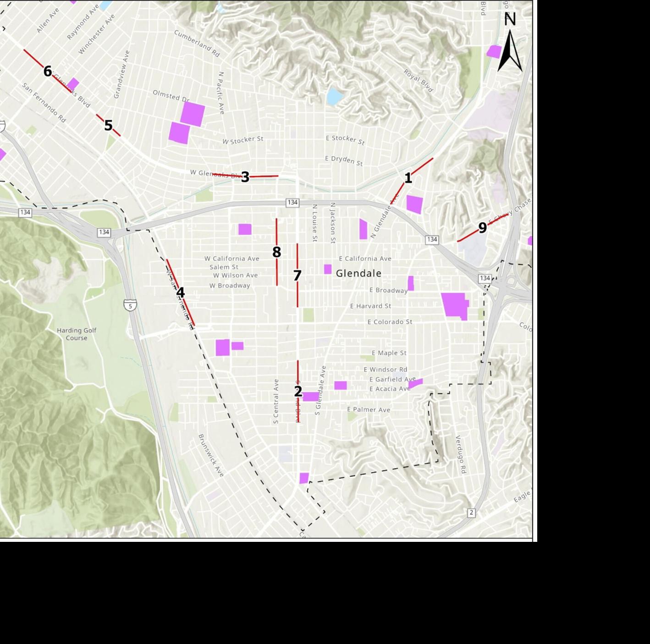Click the 134 shield north of N Louise St
The width and height of the screenshot is (650, 644).
(x=292, y=202)
